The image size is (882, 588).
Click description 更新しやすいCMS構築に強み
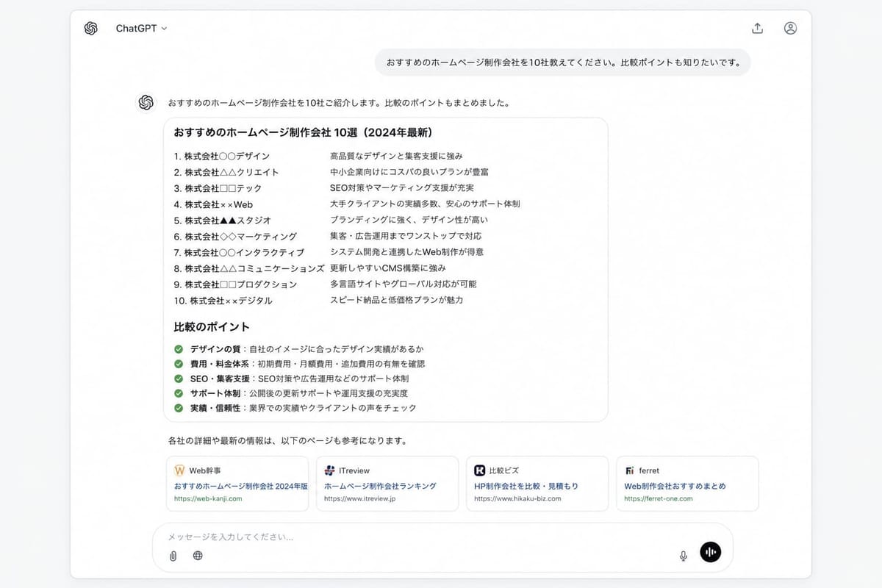pyautogui.click(x=388, y=268)
